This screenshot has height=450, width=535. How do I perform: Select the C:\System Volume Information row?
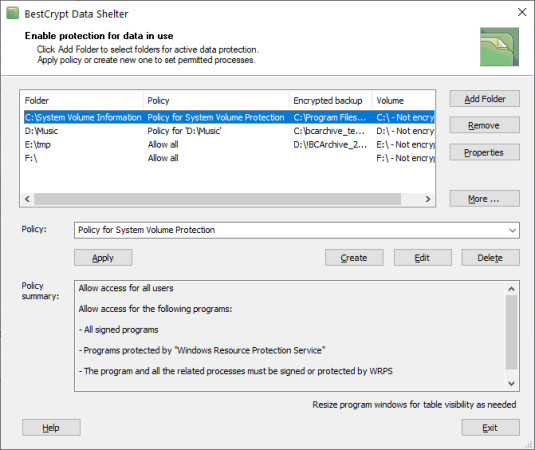[x=229, y=117]
